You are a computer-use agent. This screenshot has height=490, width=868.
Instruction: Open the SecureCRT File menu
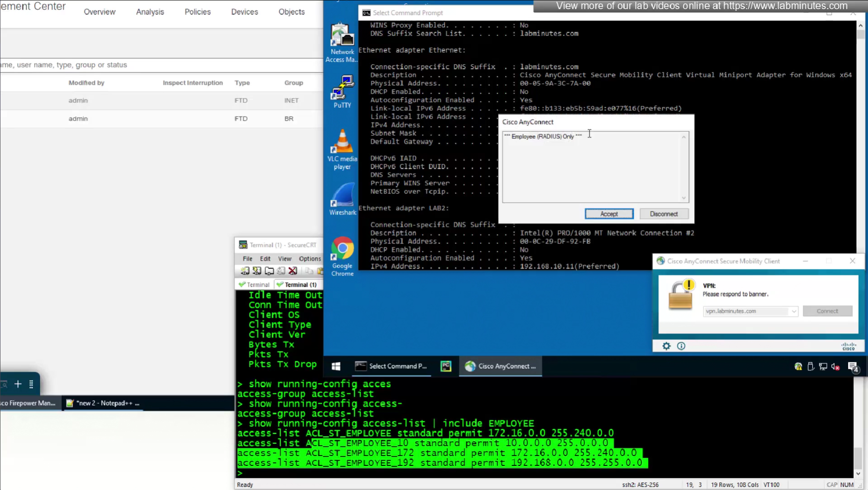click(247, 259)
